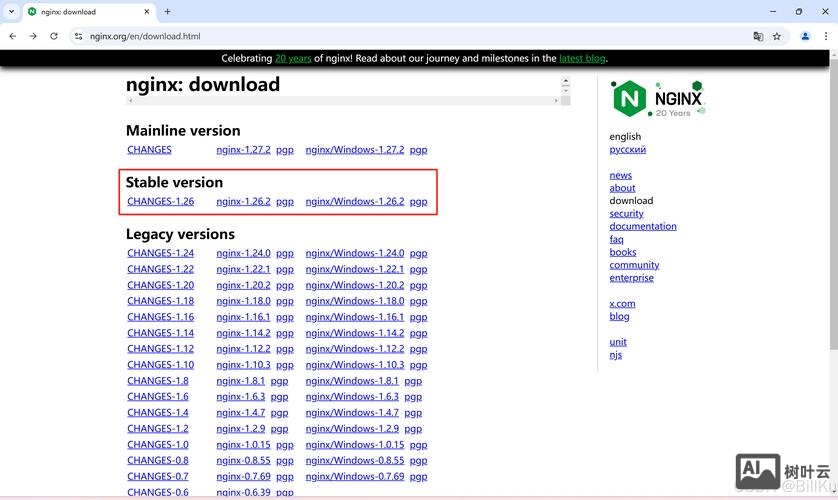Download nginx/Windows-1.16.1
This screenshot has height=500, width=838.
[355, 317]
